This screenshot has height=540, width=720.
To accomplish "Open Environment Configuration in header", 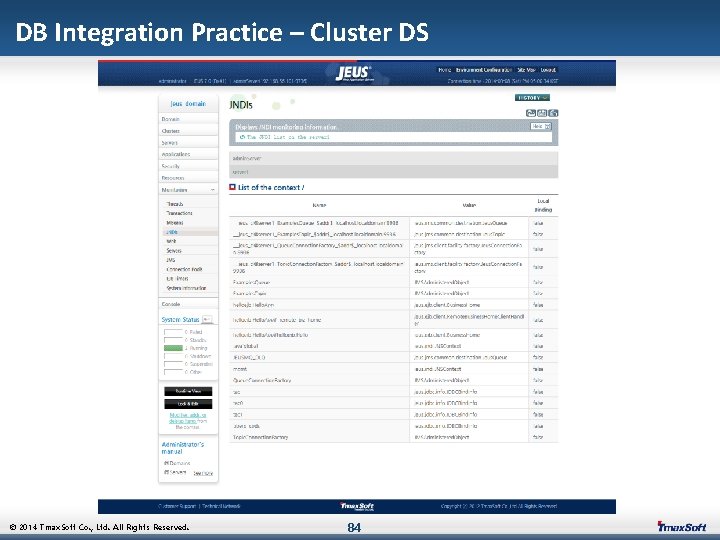I will pyautogui.click(x=484, y=70).
